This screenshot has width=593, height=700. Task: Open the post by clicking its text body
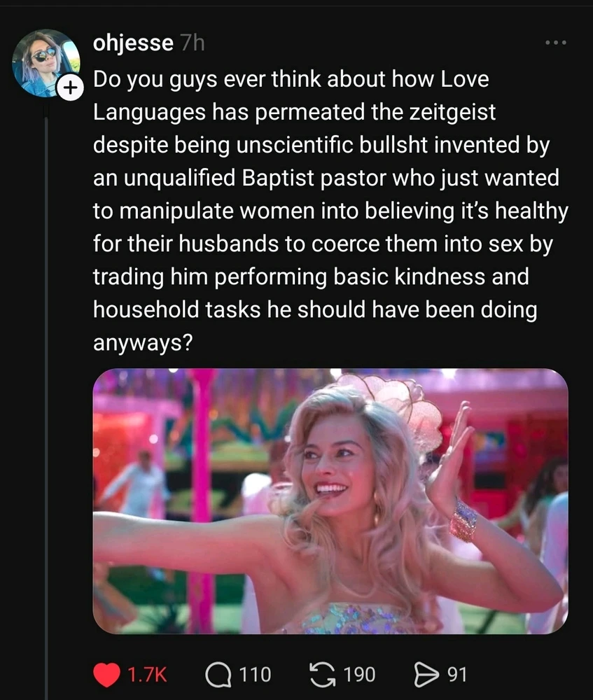pos(322,210)
